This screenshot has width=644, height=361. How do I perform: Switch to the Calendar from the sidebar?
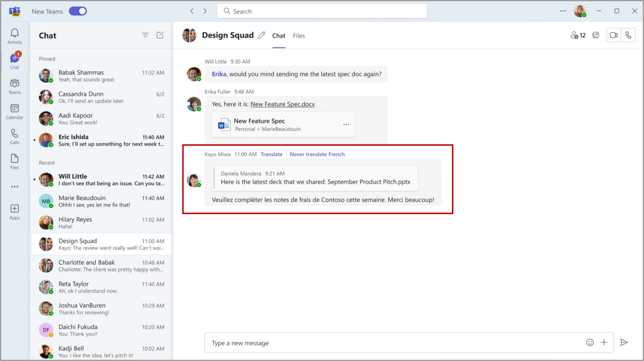tap(14, 111)
